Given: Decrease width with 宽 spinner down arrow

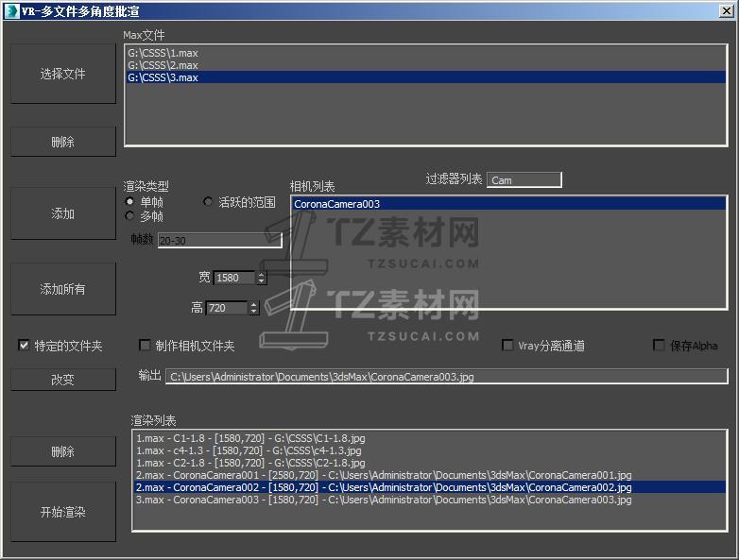Looking at the screenshot, I should click(262, 281).
